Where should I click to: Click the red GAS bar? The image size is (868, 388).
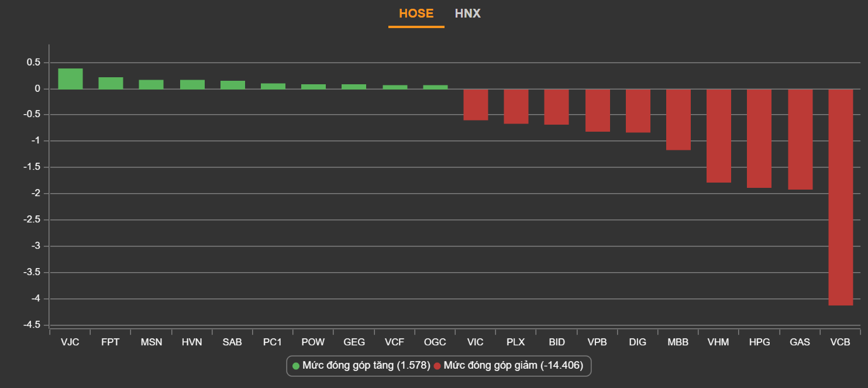pyautogui.click(x=800, y=139)
